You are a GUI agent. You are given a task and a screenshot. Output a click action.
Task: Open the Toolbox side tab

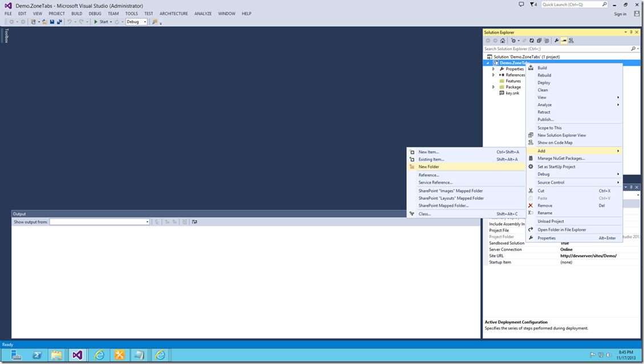tap(6, 36)
